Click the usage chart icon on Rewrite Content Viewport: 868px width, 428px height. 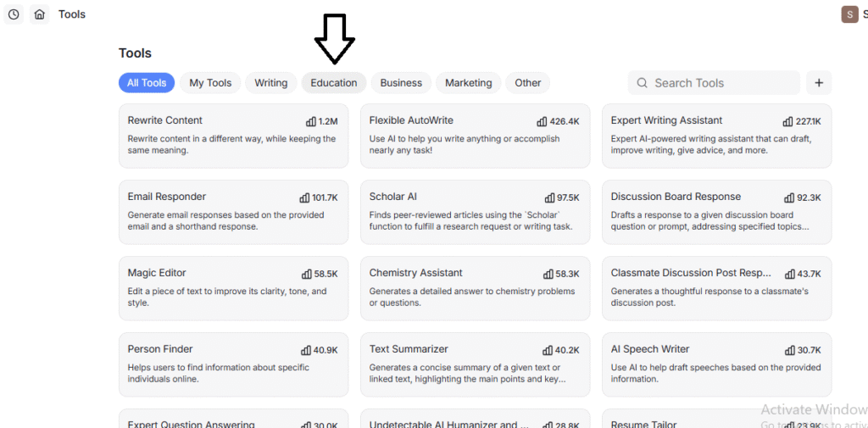pos(311,121)
